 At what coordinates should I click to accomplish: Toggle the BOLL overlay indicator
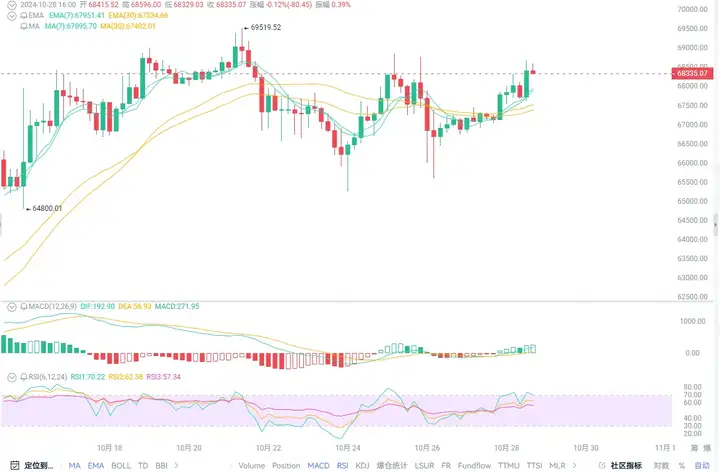[121, 466]
